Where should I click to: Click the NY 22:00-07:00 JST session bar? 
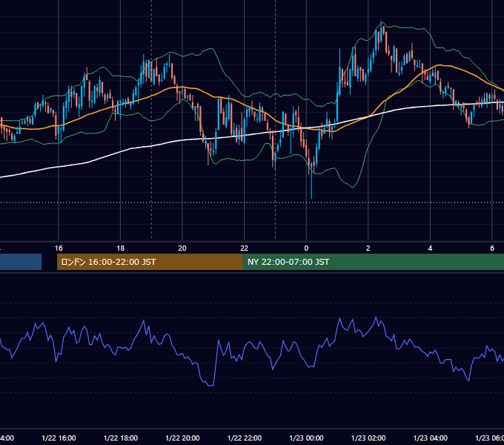[373, 262]
